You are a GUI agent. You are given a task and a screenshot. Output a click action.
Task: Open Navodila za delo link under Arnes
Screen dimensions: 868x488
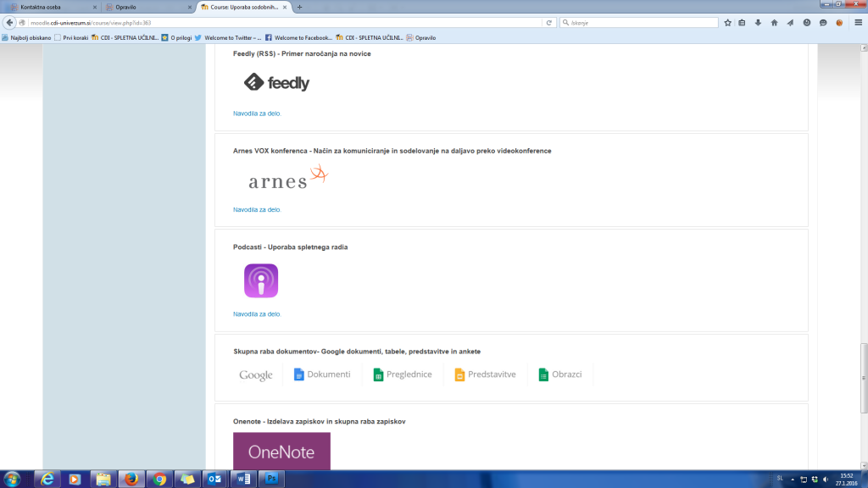pos(257,209)
